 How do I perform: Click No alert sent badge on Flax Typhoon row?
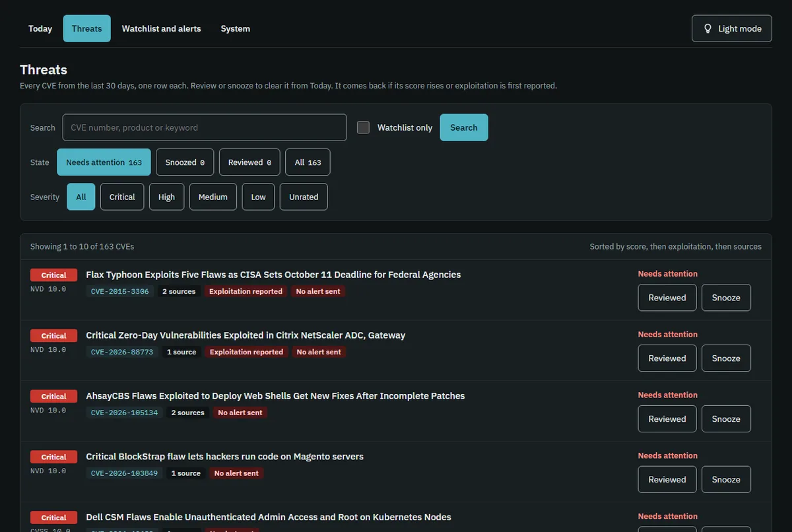318,291
